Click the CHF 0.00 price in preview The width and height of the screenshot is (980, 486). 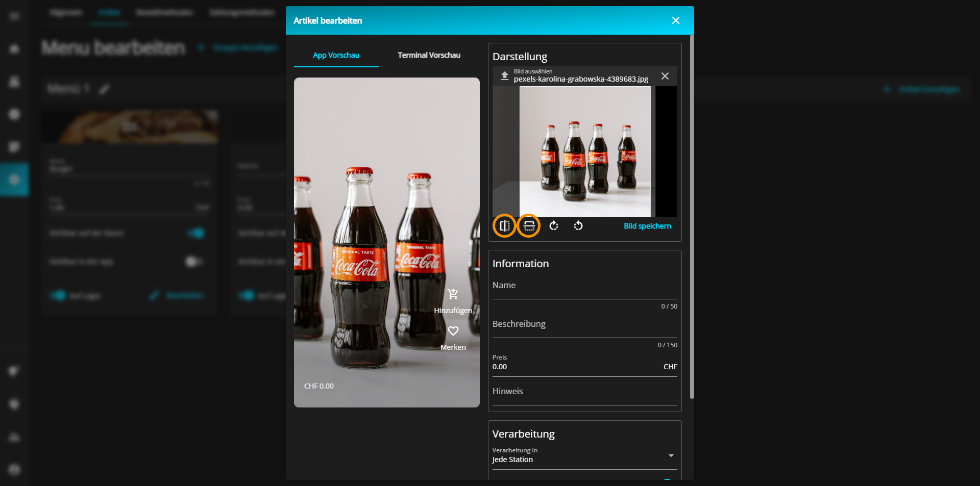pyautogui.click(x=319, y=386)
